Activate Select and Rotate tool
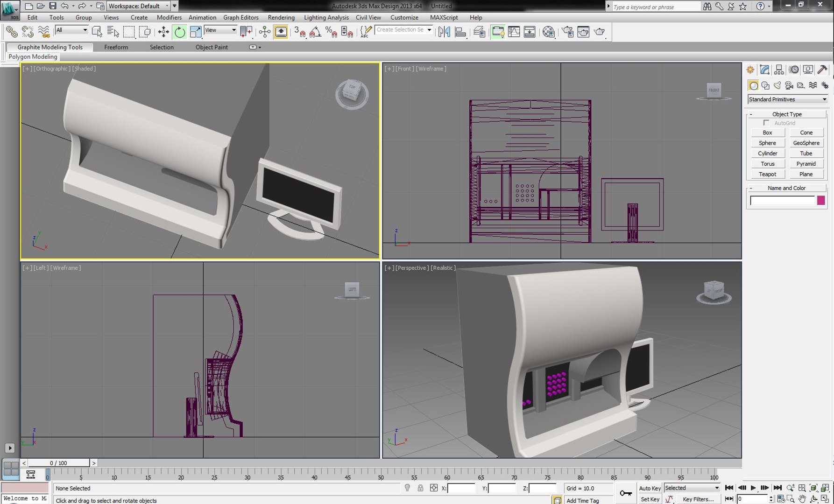The image size is (834, 504). [179, 32]
